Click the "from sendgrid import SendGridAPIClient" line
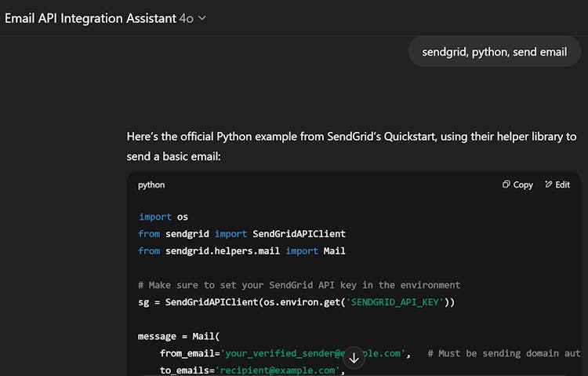 coord(241,234)
